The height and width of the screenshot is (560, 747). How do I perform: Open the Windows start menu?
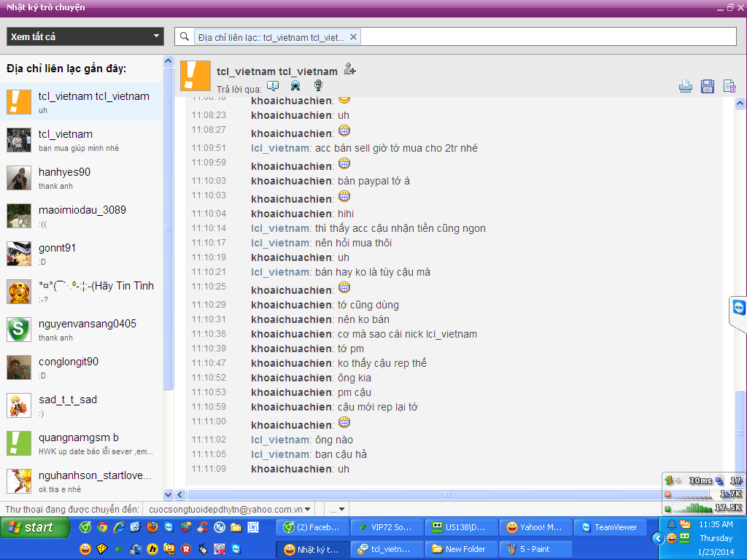point(34,527)
